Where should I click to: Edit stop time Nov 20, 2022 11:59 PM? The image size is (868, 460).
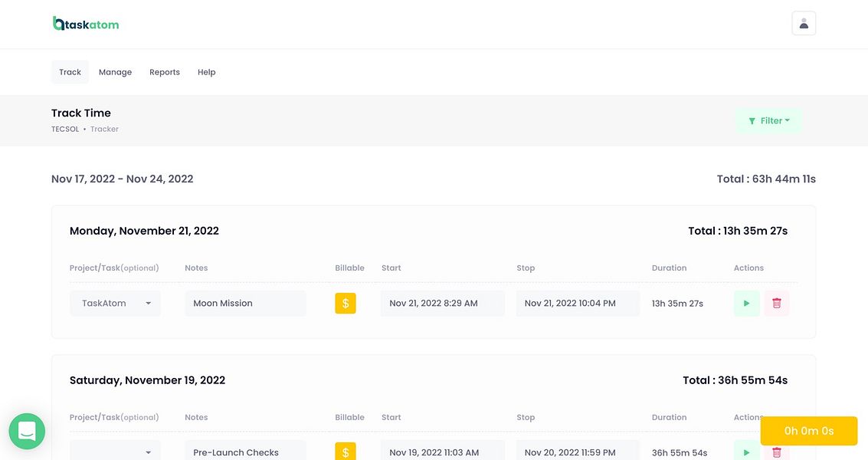coord(578,451)
